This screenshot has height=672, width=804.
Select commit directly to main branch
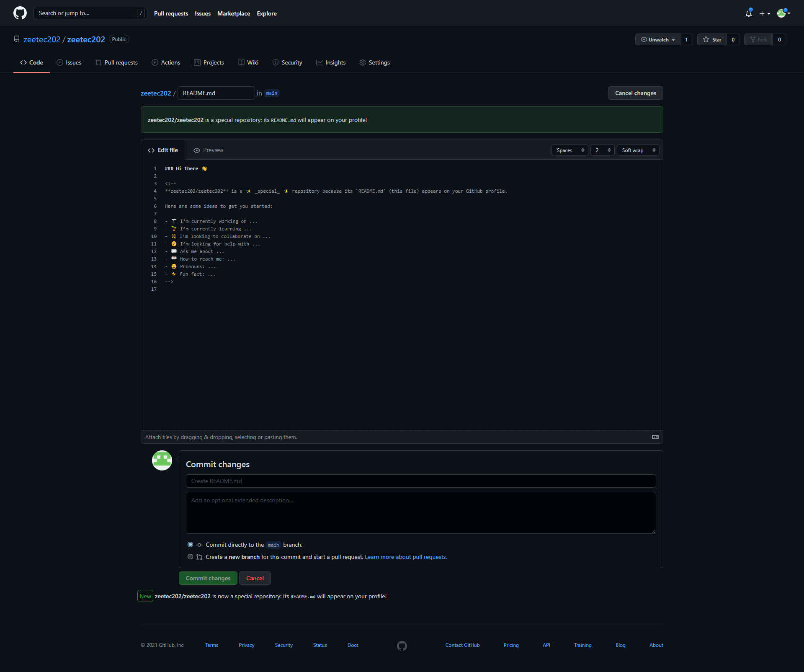[x=191, y=545]
